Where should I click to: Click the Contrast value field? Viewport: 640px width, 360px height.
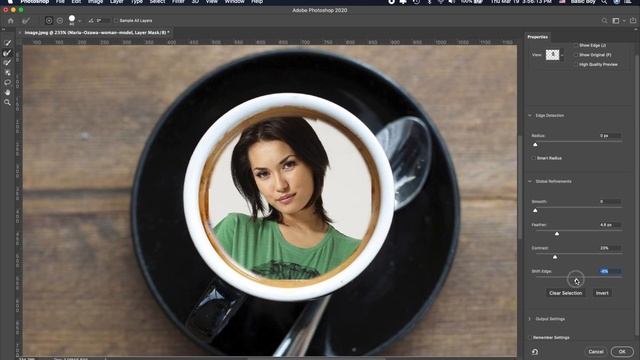[x=610, y=248]
